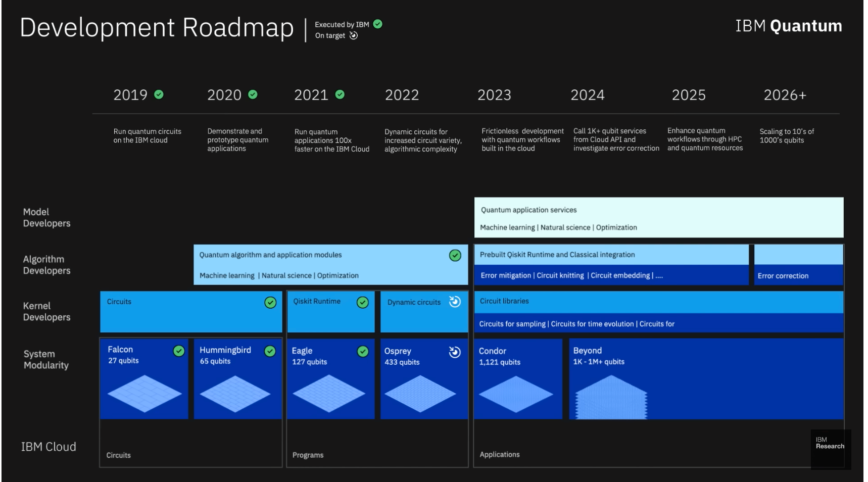
Task: Click the IBM Cloud row label
Action: (49, 447)
